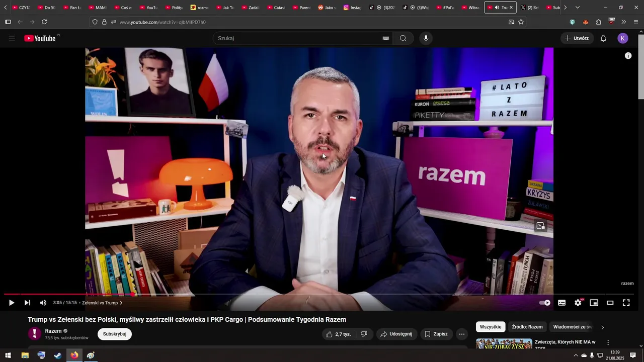Select Wiadomości ze świata chip
This screenshot has height=362, width=644.
(x=573, y=327)
